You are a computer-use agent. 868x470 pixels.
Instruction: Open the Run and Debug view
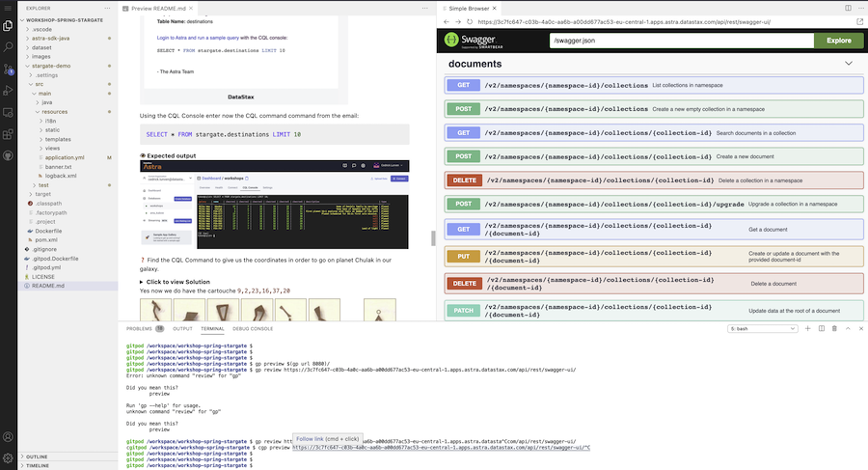tap(8, 91)
